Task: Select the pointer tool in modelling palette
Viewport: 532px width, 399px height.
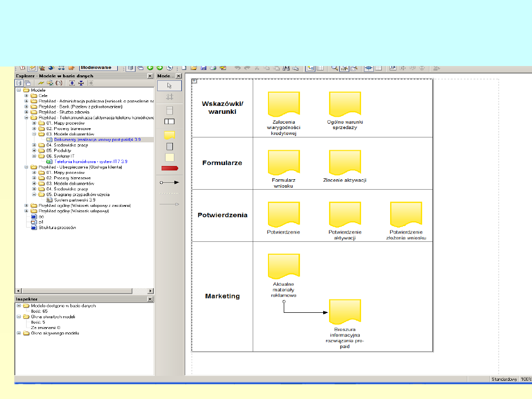Action: (169, 85)
